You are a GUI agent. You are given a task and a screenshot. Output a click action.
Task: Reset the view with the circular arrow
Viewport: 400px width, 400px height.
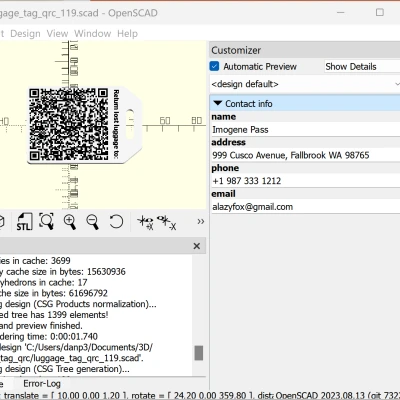116,221
